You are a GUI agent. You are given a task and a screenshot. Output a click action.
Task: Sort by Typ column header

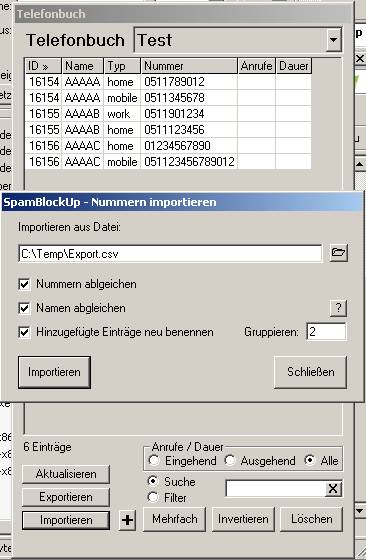click(122, 66)
